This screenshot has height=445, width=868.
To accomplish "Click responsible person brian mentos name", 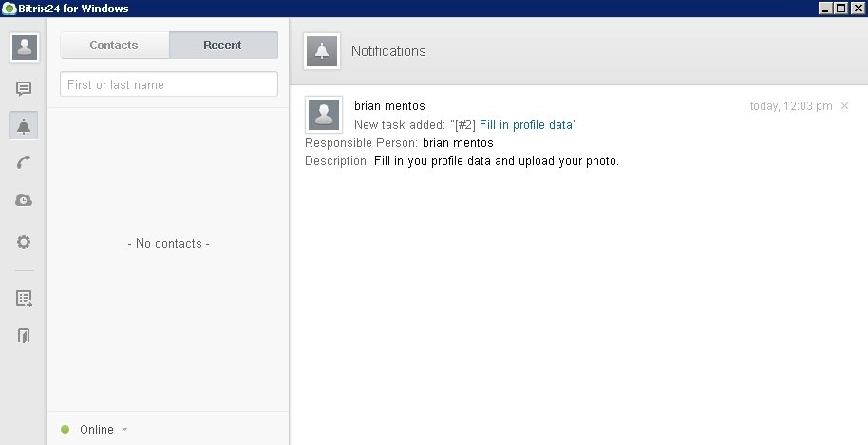I will tap(458, 142).
